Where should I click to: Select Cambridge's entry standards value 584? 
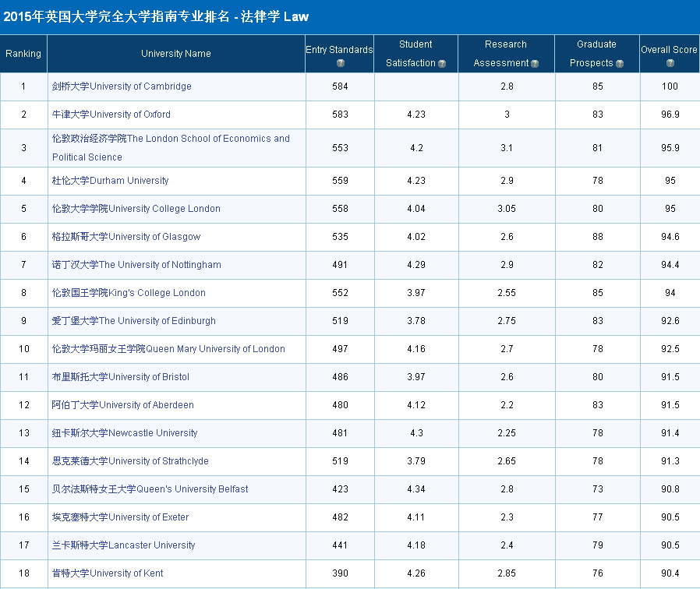tap(340, 86)
